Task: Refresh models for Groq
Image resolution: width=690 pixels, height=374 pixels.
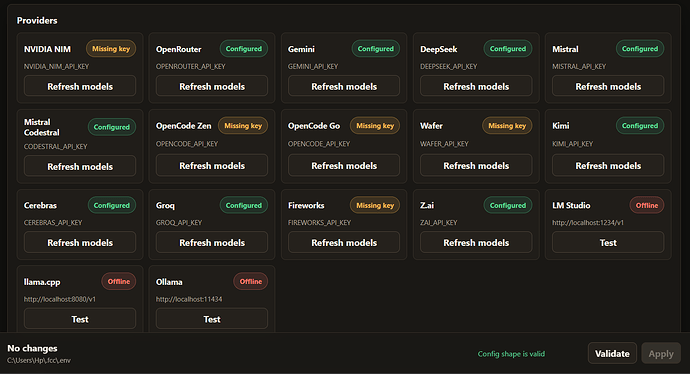Action: (x=212, y=242)
